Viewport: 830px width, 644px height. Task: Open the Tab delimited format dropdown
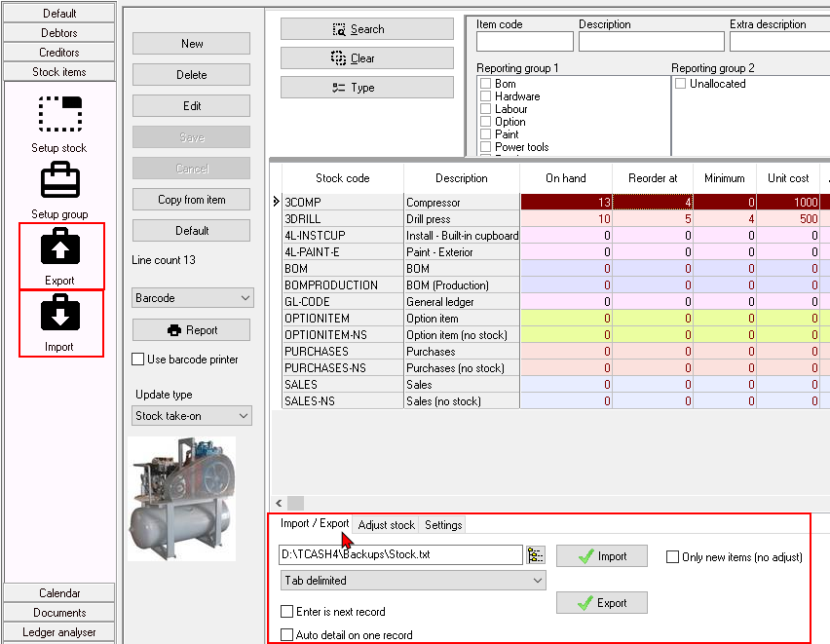[x=412, y=581]
